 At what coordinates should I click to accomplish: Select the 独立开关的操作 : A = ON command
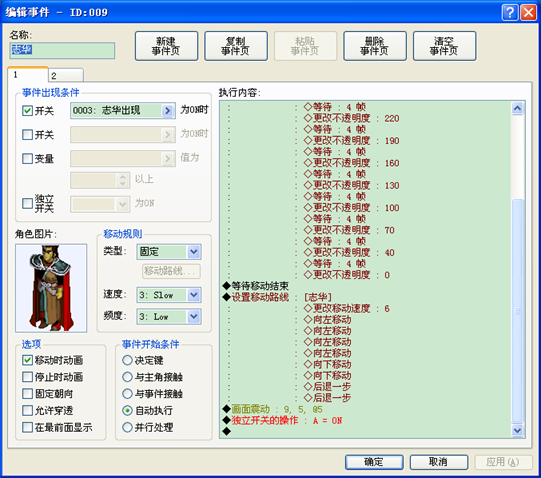[282, 420]
